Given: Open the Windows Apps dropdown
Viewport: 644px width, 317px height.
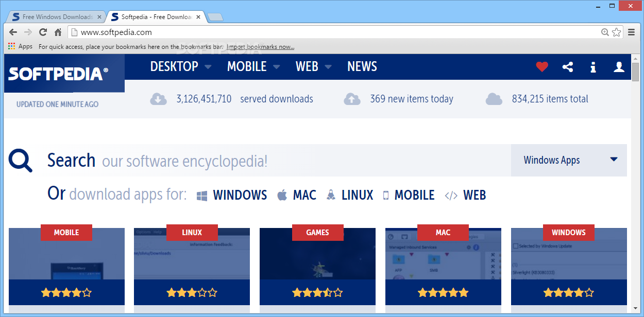Looking at the screenshot, I should (x=569, y=160).
